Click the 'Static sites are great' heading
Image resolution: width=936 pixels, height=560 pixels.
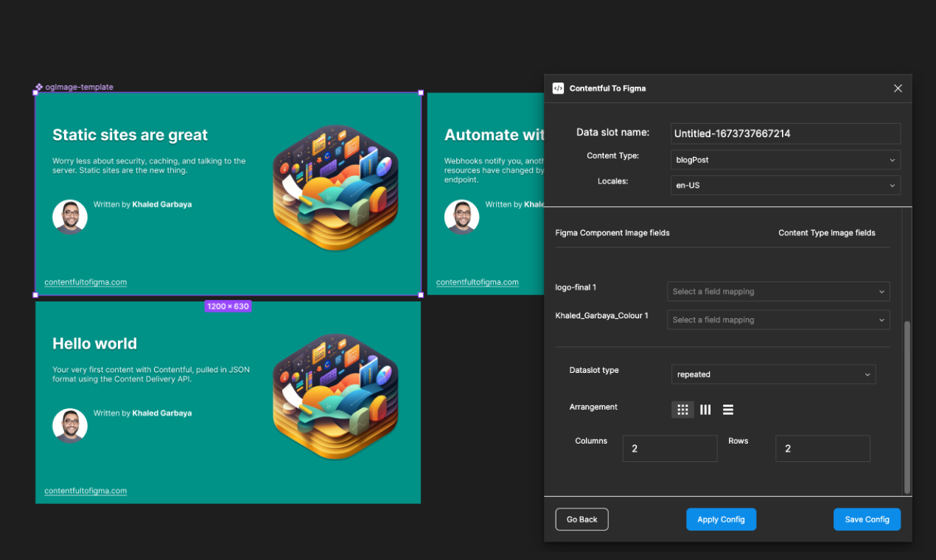click(x=130, y=135)
